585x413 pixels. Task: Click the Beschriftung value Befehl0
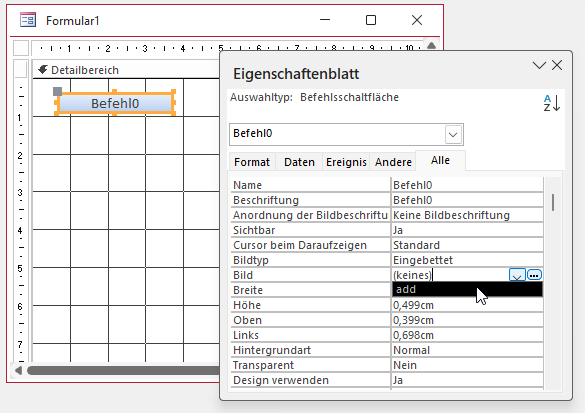coord(467,200)
